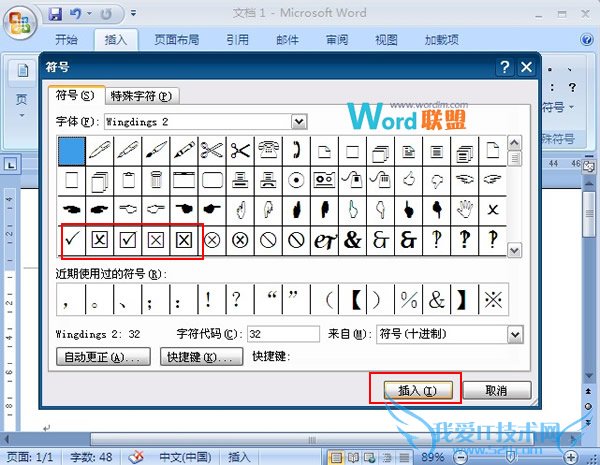Switch to print layout view icon

coord(336,457)
